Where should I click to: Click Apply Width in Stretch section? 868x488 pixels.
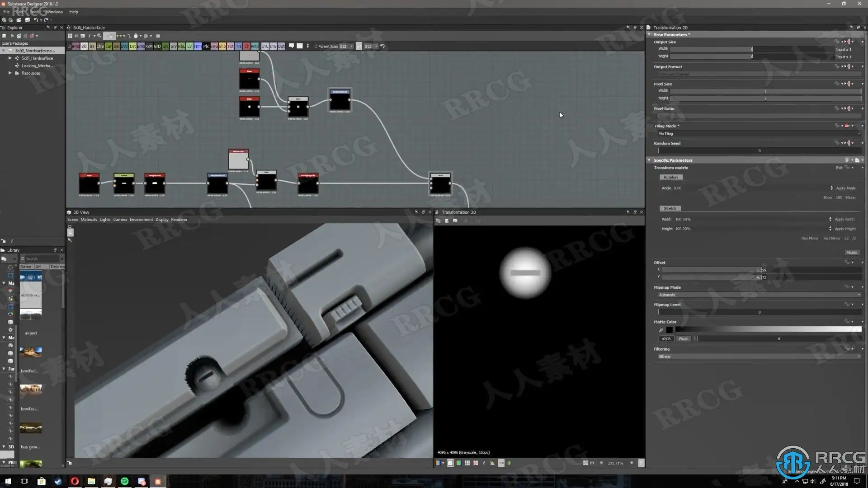coord(844,219)
